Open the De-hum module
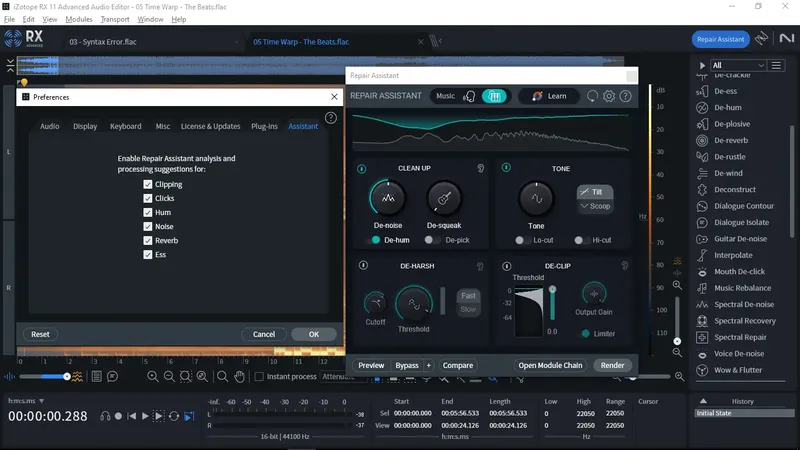The width and height of the screenshot is (800, 450). (x=728, y=108)
